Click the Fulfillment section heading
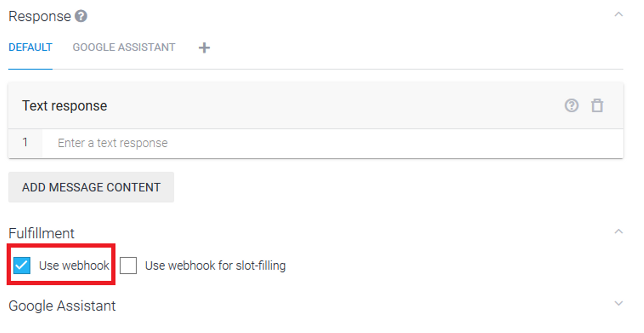This screenshot has height=333, width=644. click(42, 233)
